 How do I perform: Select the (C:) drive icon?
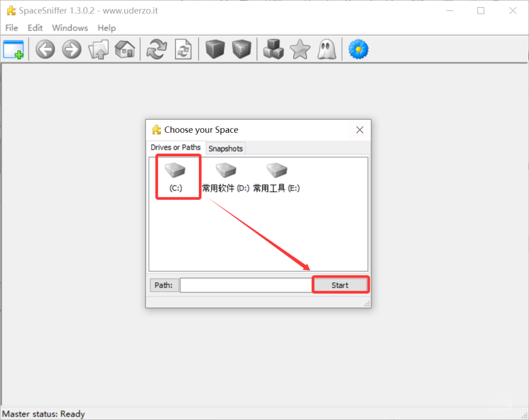click(x=175, y=177)
